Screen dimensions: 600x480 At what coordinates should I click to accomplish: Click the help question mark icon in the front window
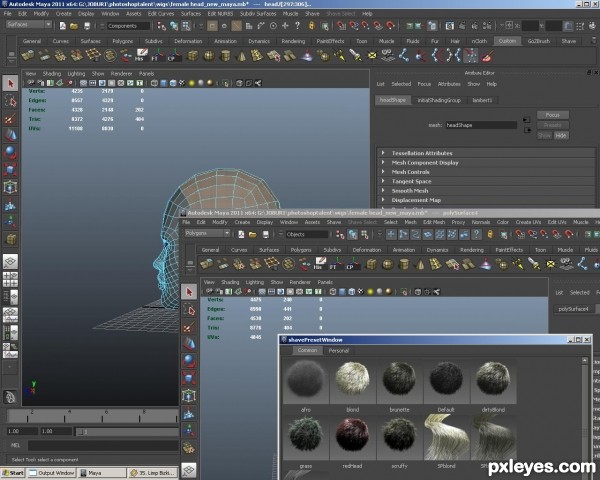(x=476, y=234)
